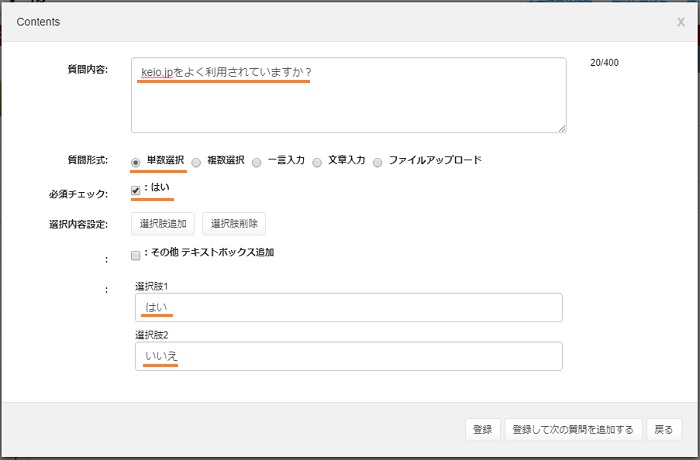Screen dimensions: 700x460
Task: Click the 登録 button
Action: (x=482, y=430)
